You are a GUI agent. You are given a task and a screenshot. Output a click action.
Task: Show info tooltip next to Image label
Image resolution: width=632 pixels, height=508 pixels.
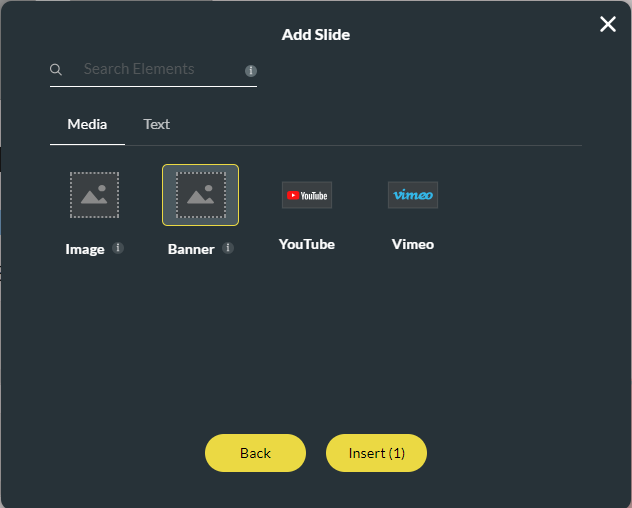coord(118,248)
